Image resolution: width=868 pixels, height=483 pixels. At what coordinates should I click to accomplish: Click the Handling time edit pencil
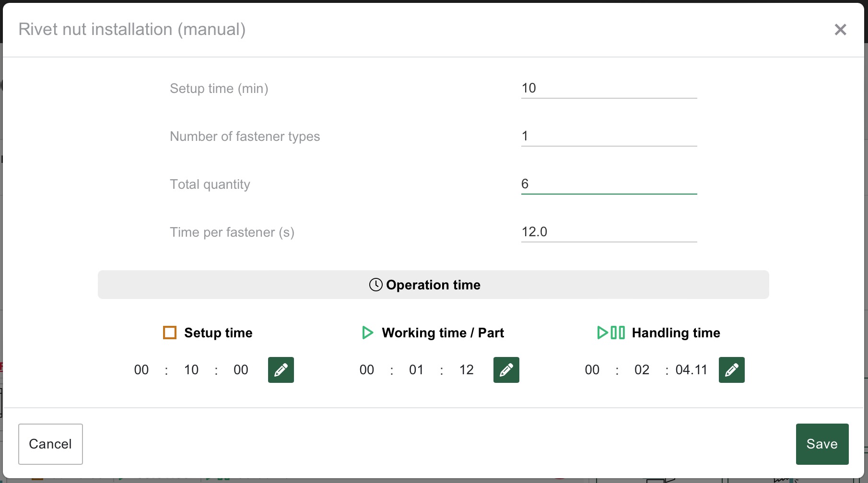click(731, 370)
